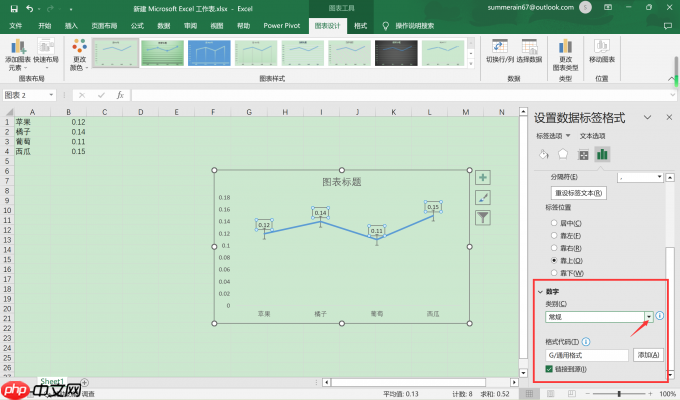680x400 pixels.
Task: Expand 标签选项 dropdown arrow
Action: tap(568, 136)
